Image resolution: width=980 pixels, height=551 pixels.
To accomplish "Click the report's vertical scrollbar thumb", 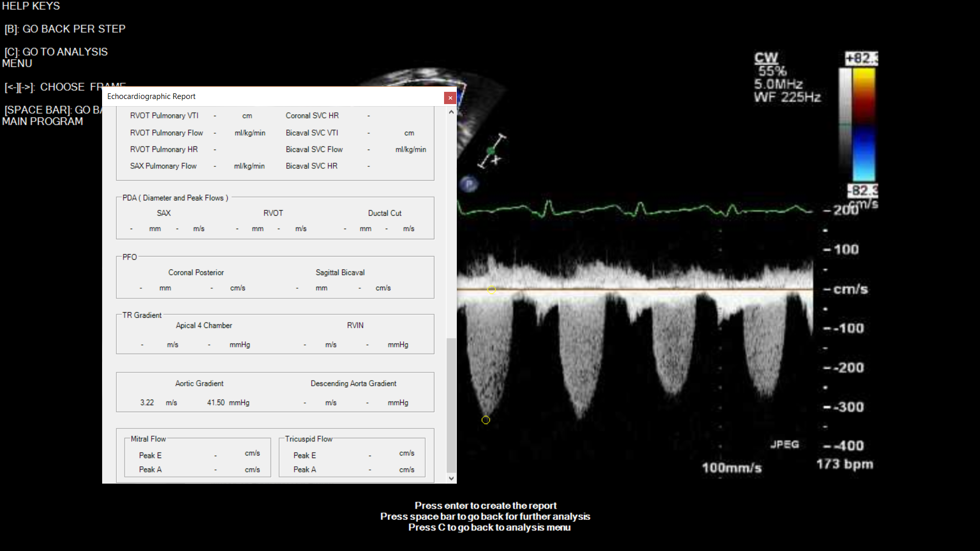I will tap(451, 405).
